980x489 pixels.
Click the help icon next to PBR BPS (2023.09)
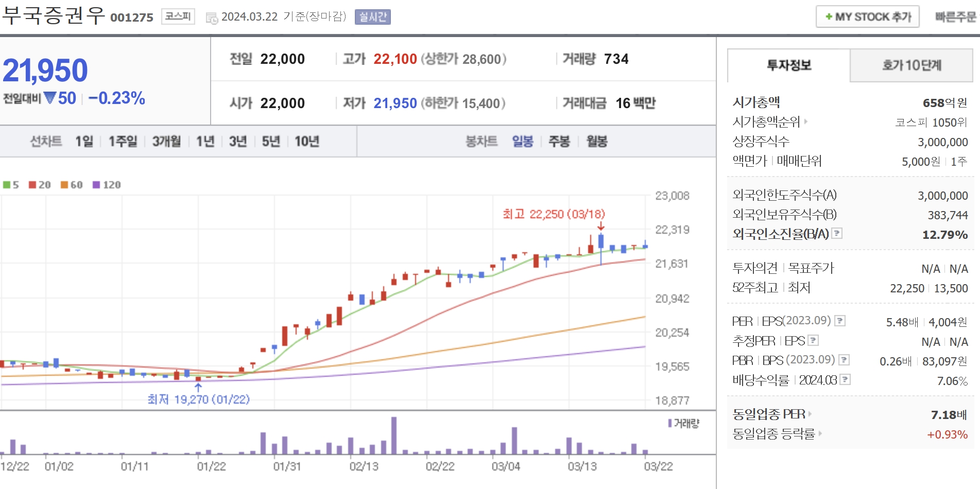click(x=844, y=360)
